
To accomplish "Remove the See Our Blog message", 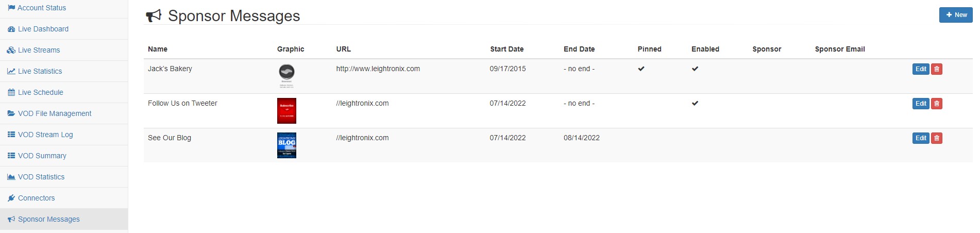I will [936, 138].
